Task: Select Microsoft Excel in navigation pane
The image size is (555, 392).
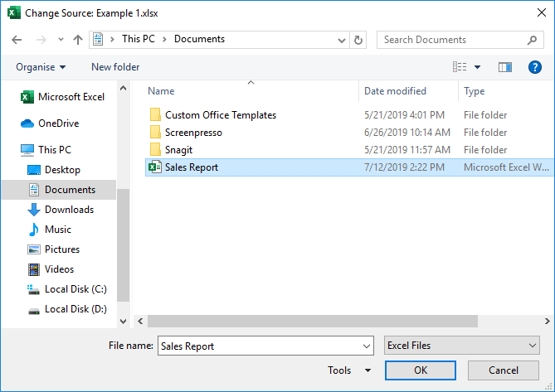Action: tap(71, 97)
